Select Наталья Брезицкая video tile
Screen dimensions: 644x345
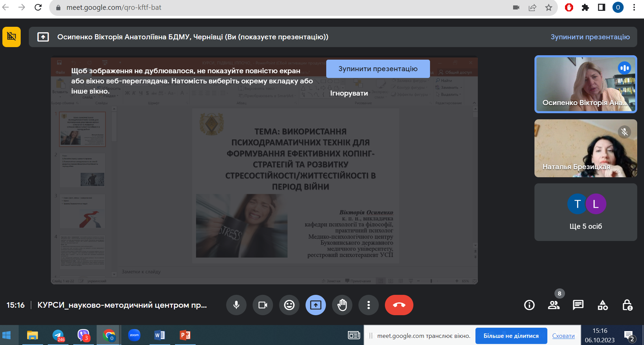[x=586, y=148]
